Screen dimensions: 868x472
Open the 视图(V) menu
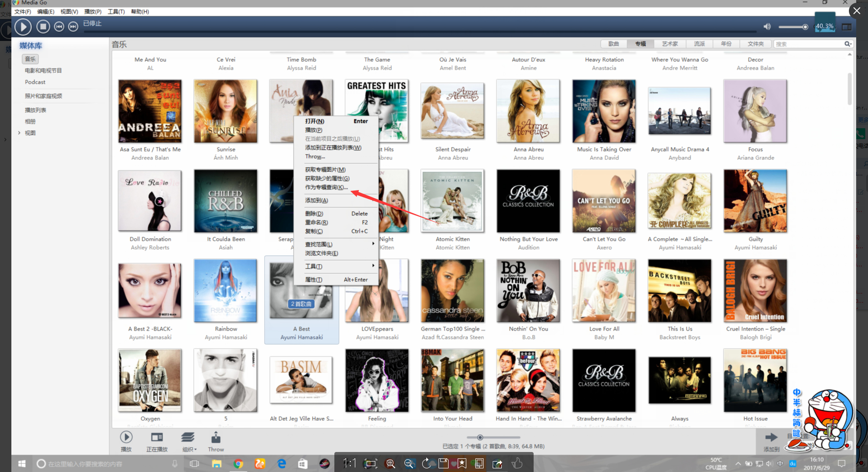69,11
